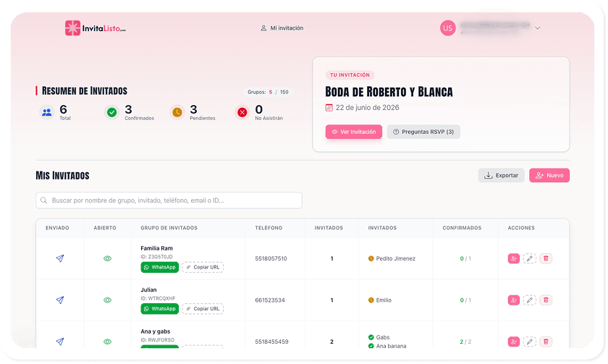Click the sent paper plane icon for Familia Ram
This screenshot has width=608, height=364.
[60, 258]
